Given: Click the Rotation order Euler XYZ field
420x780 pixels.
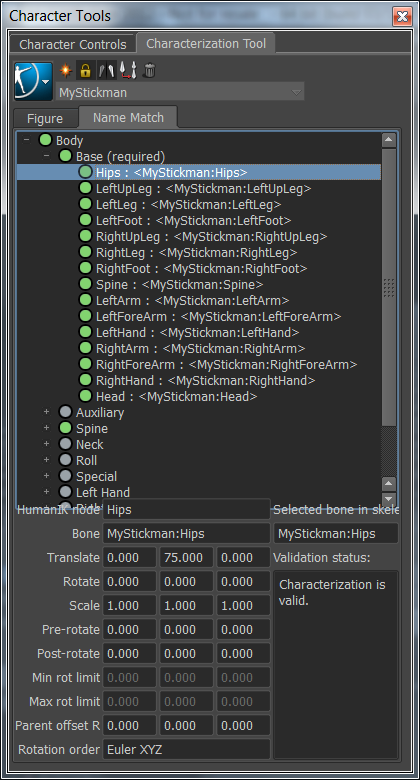Looking at the screenshot, I should (187, 749).
